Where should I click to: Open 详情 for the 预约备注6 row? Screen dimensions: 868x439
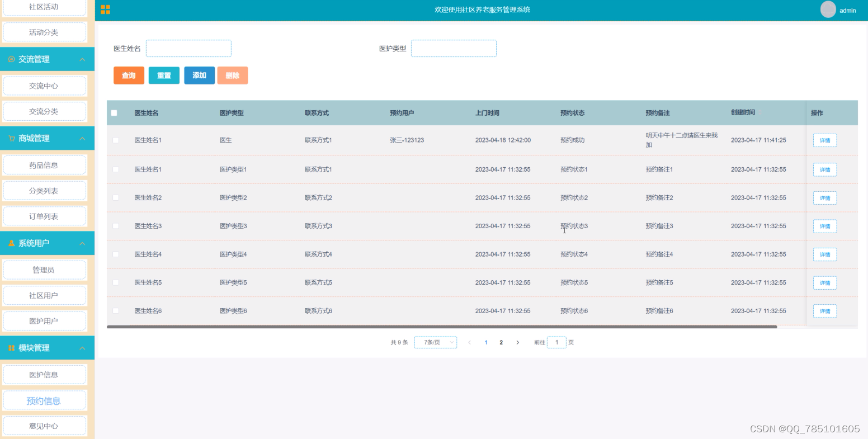(825, 311)
